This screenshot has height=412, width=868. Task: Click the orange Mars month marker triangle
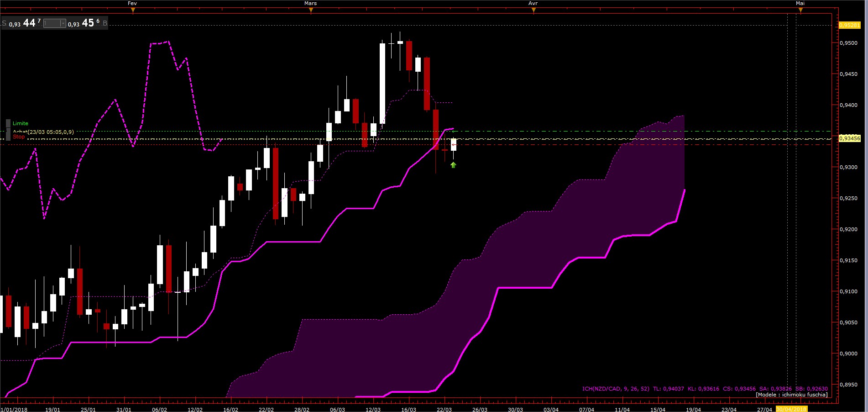(x=311, y=11)
